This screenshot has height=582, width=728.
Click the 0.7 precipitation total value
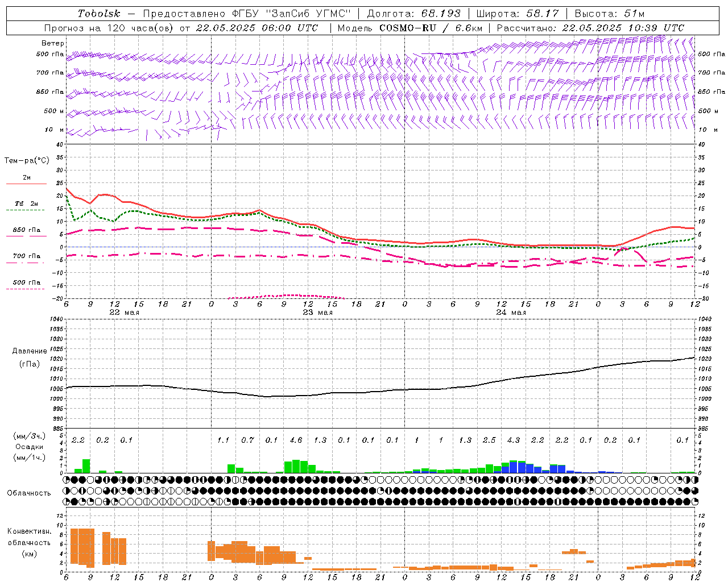tap(247, 440)
